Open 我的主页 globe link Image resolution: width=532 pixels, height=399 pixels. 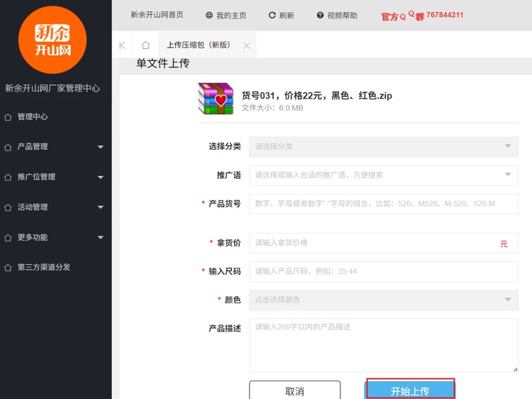[226, 15]
